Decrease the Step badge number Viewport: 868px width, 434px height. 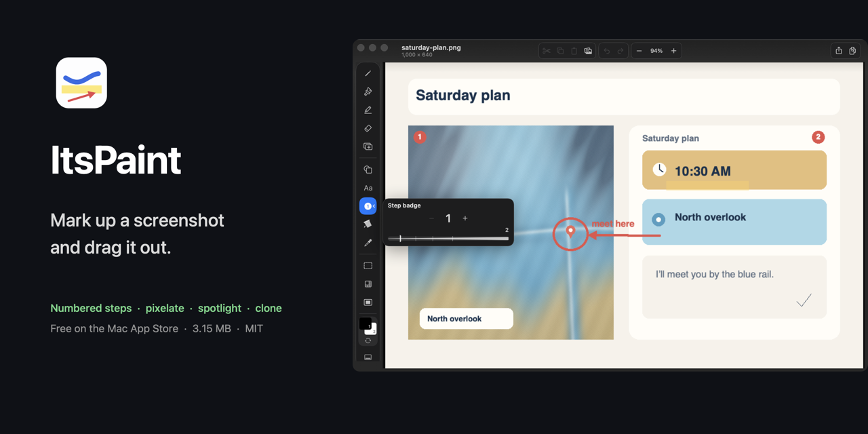click(x=431, y=218)
